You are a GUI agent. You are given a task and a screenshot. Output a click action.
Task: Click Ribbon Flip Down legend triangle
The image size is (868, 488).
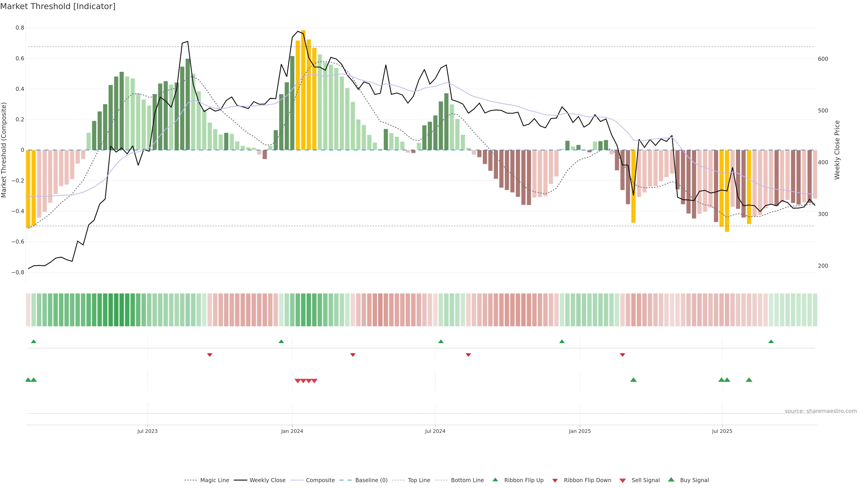(555, 480)
